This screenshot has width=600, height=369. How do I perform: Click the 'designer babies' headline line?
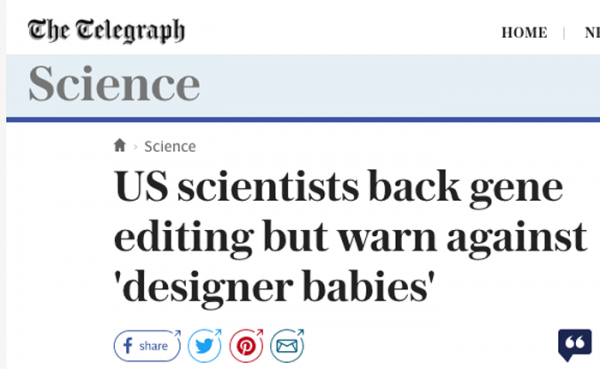click(275, 287)
